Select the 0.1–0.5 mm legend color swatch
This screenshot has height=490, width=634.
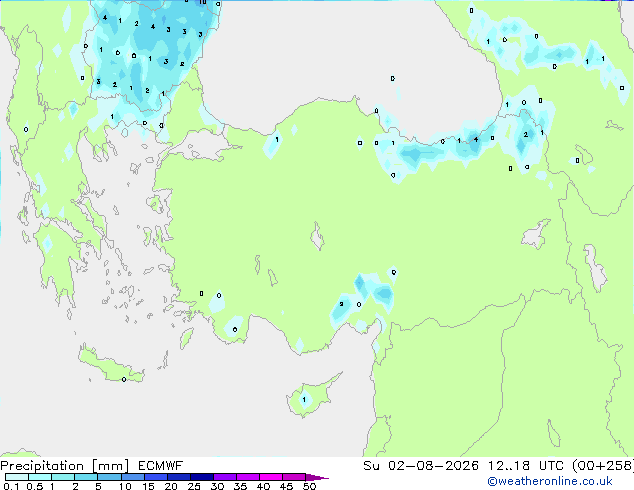point(17,477)
